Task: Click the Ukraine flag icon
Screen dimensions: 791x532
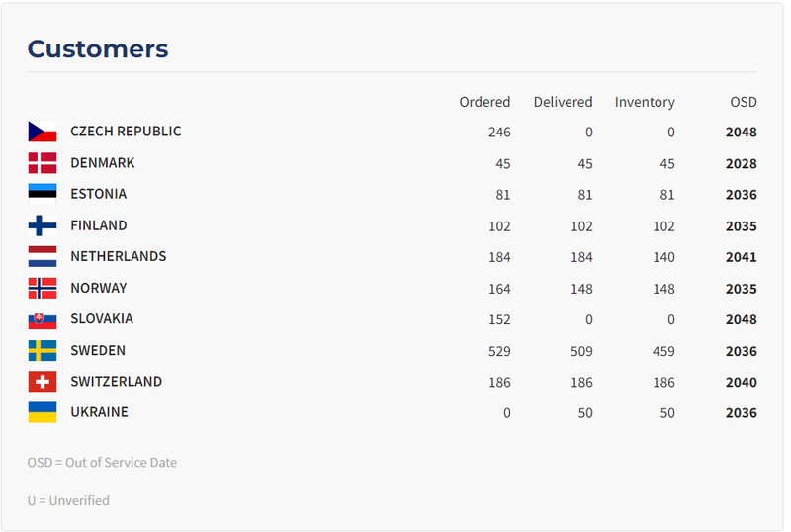Action: 43,412
